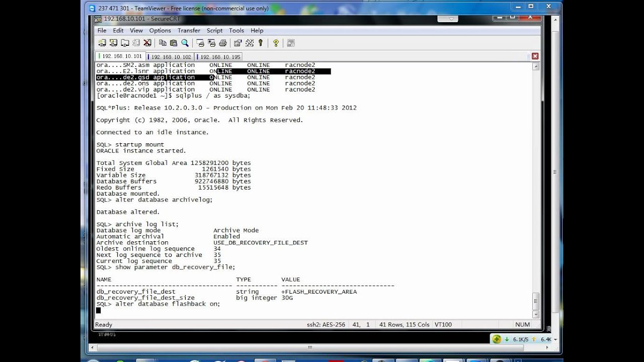The width and height of the screenshot is (644, 362).
Task: Click the grayed Reconnect toolbar icon
Action: 136,43
